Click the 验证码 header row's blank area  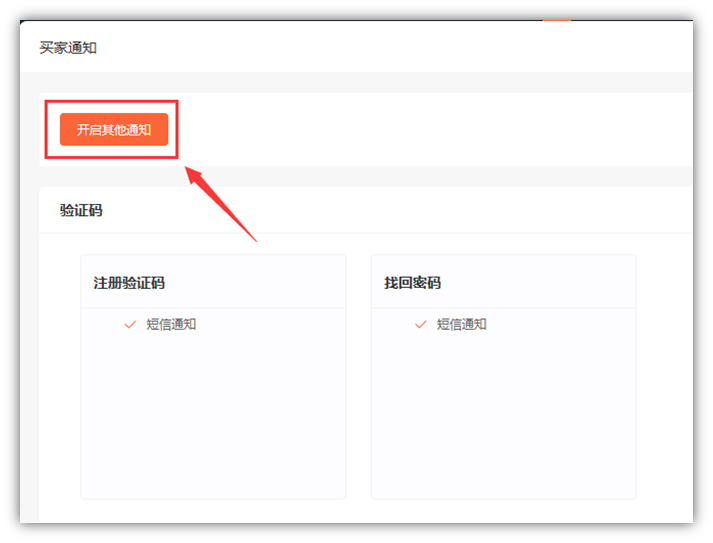pos(400,210)
